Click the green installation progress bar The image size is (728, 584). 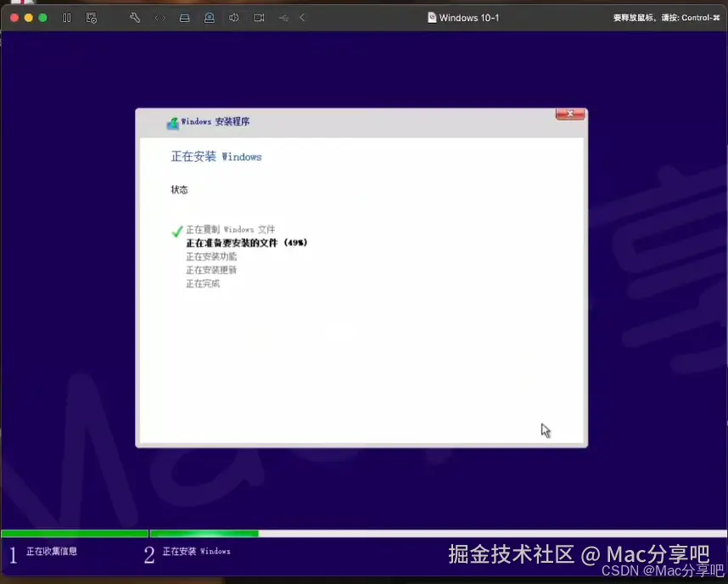(204, 534)
